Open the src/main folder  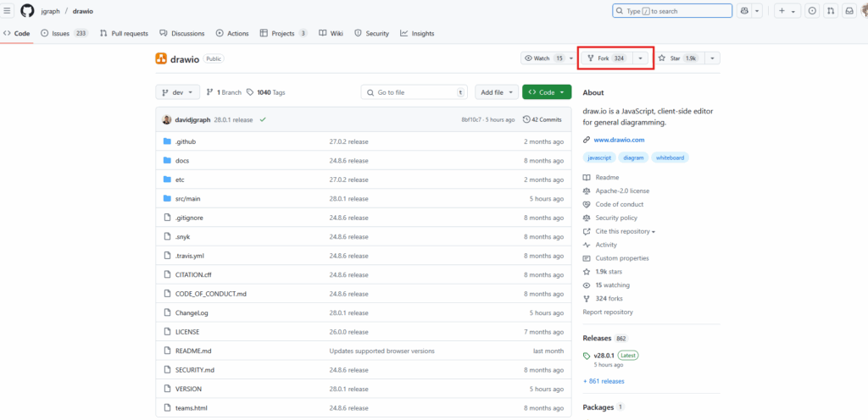click(x=187, y=198)
